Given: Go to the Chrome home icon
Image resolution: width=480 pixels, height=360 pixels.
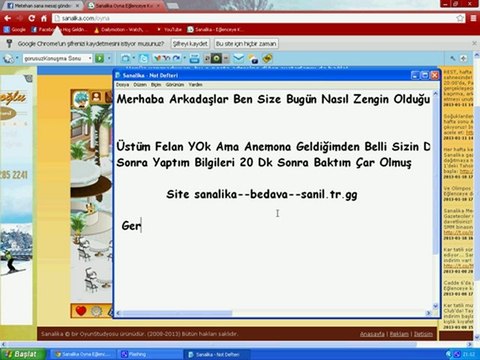Looking at the screenshot, I should point(44,18).
